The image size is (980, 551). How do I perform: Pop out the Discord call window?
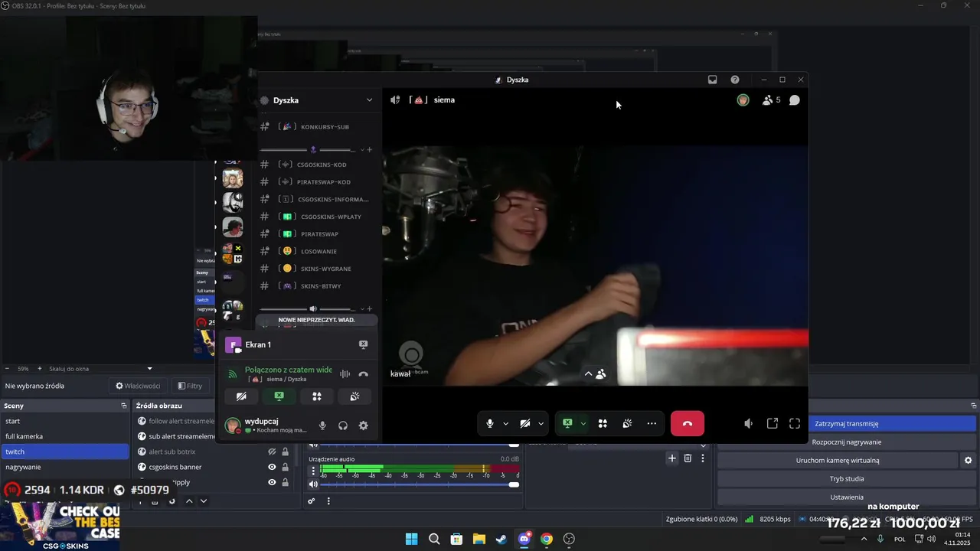(773, 423)
